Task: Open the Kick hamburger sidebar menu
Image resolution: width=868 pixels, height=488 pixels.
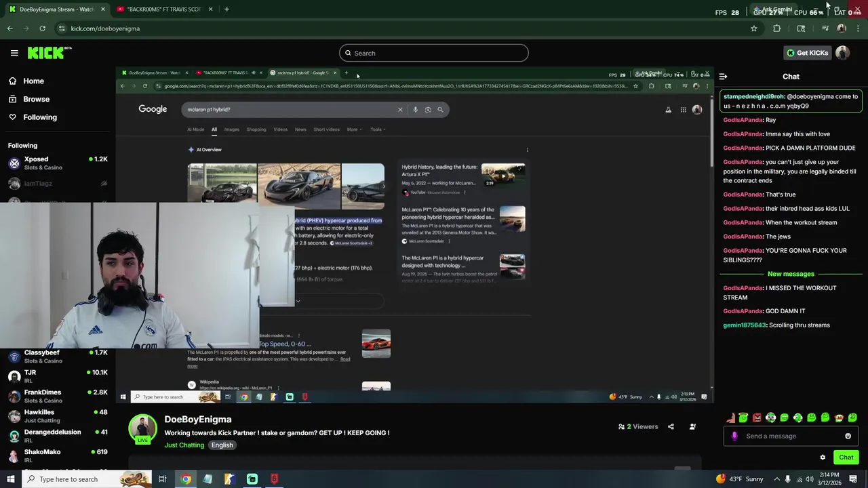Action: [x=14, y=53]
